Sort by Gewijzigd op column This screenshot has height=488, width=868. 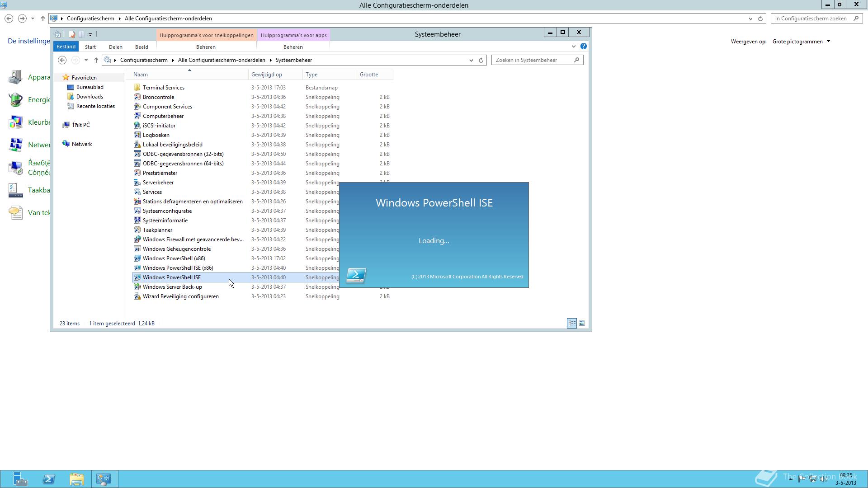pos(275,75)
